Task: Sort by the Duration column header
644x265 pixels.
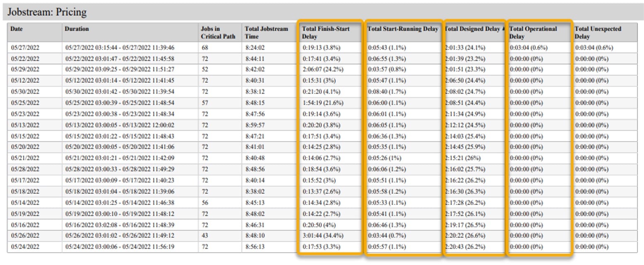Action: click(77, 29)
